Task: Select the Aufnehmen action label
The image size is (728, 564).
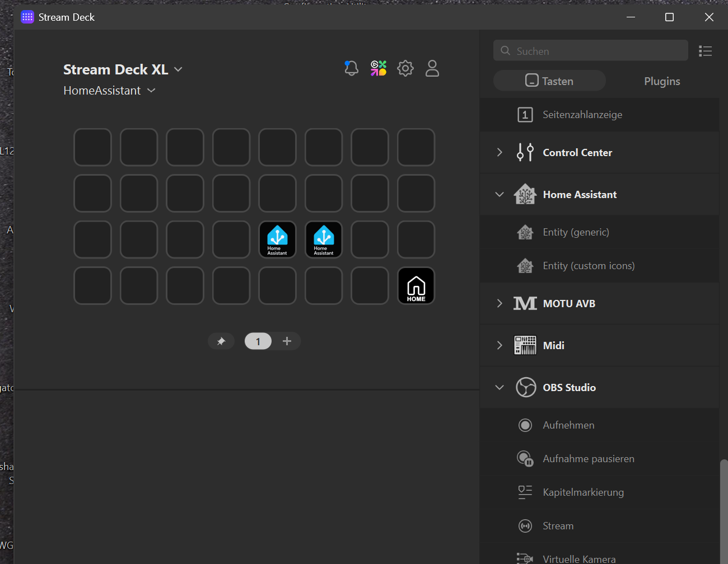Action: click(568, 425)
